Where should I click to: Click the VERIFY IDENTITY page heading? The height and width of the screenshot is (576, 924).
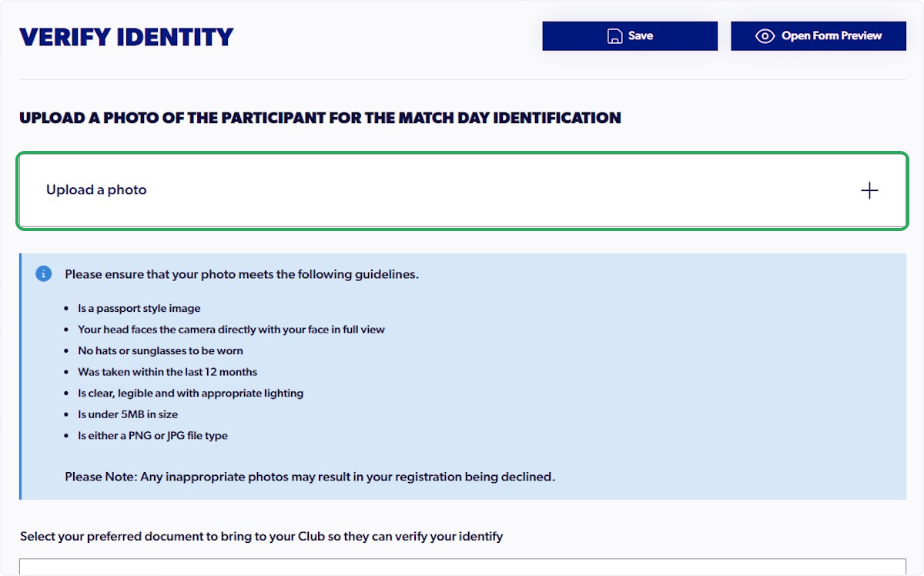[x=125, y=36]
